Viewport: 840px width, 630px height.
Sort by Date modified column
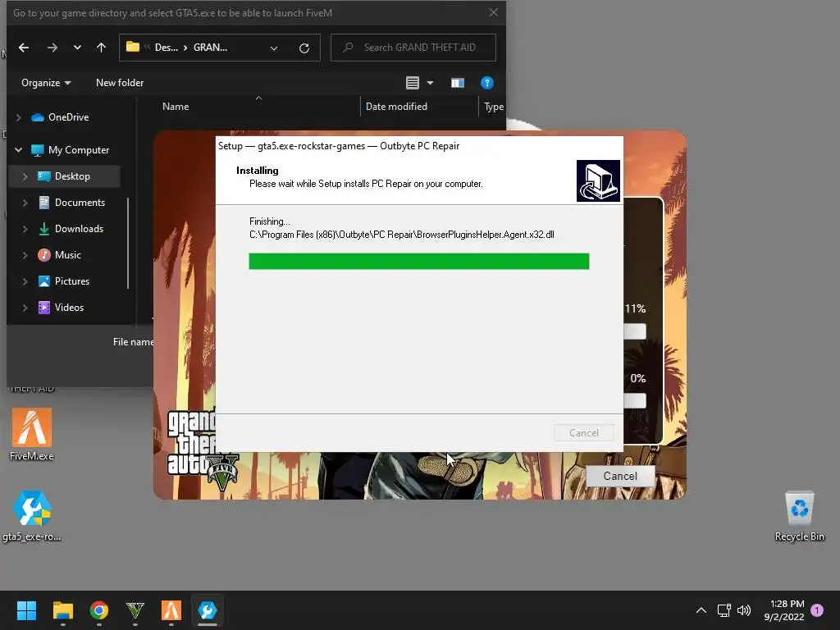tap(396, 107)
